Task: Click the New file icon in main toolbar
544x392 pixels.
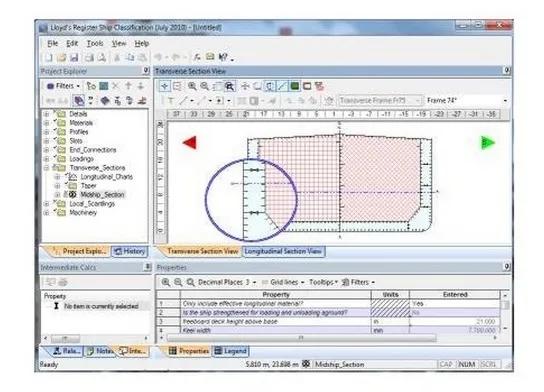Action: click(x=49, y=58)
